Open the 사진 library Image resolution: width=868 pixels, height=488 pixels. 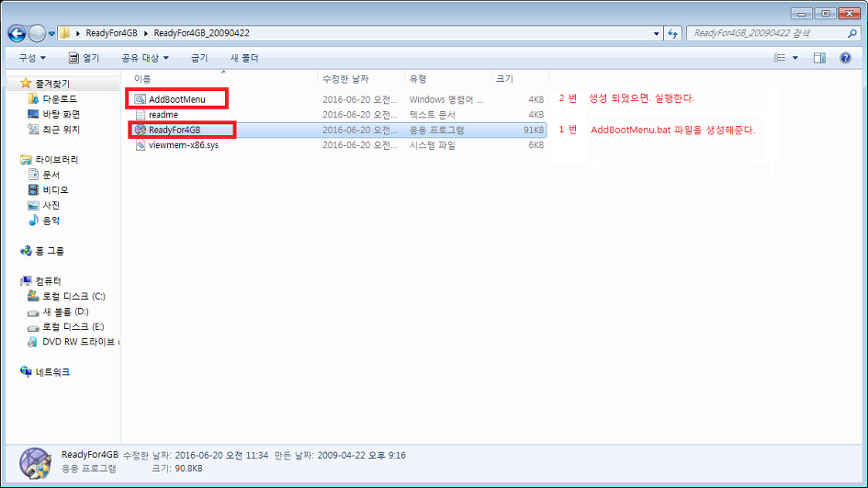(x=51, y=205)
